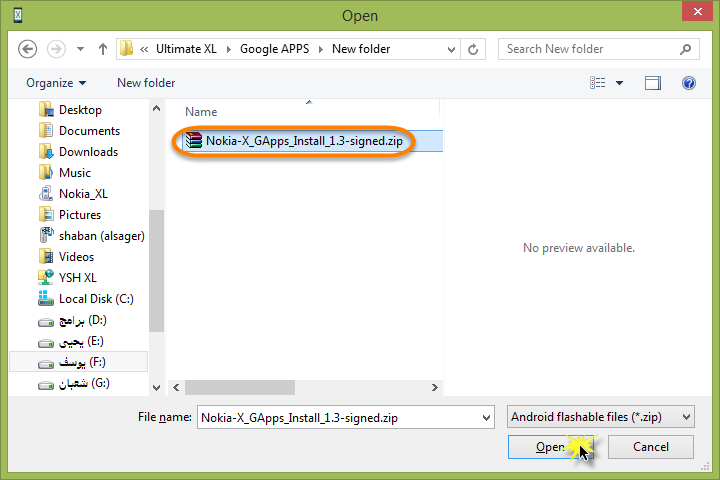Open Local Disk (C:)
Screen dimensions: 720x480
96,299
